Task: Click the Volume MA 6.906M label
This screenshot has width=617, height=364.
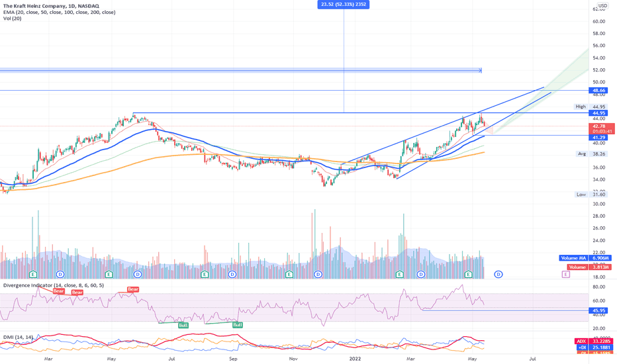Action: click(585, 258)
